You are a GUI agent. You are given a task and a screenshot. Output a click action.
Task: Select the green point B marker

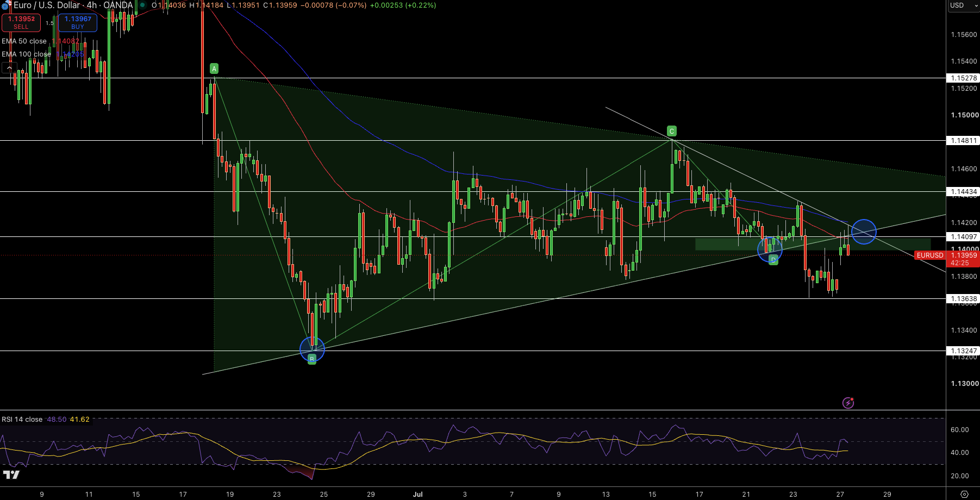pos(312,359)
